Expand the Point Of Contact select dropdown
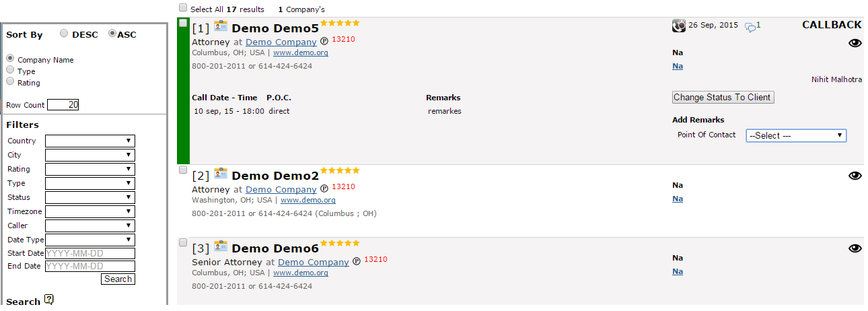Image resolution: width=868 pixels, height=311 pixels. (796, 135)
